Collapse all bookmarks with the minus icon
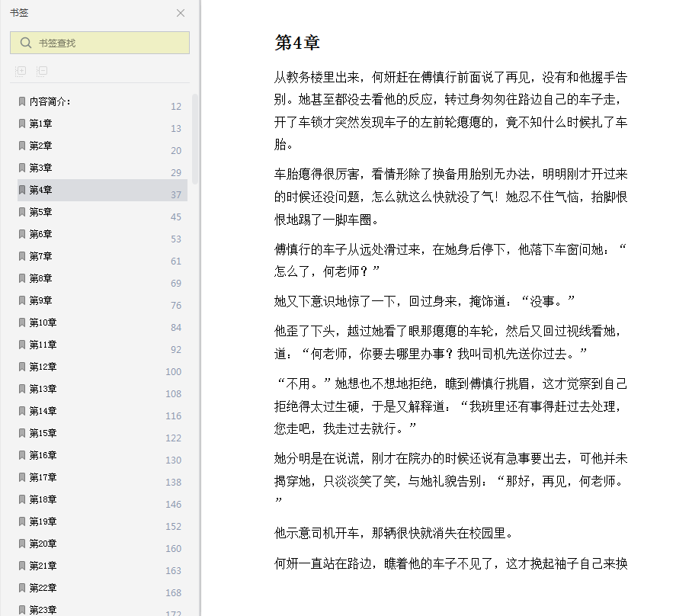 42,71
